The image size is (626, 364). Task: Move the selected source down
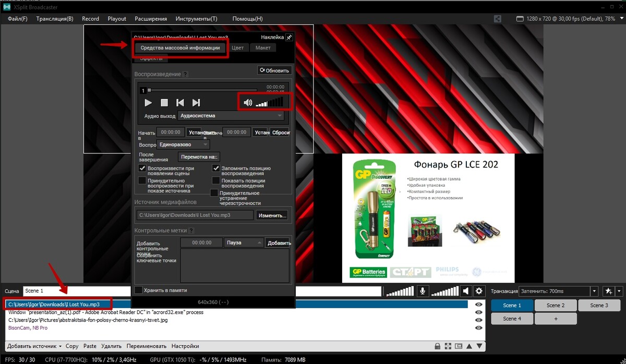click(480, 346)
